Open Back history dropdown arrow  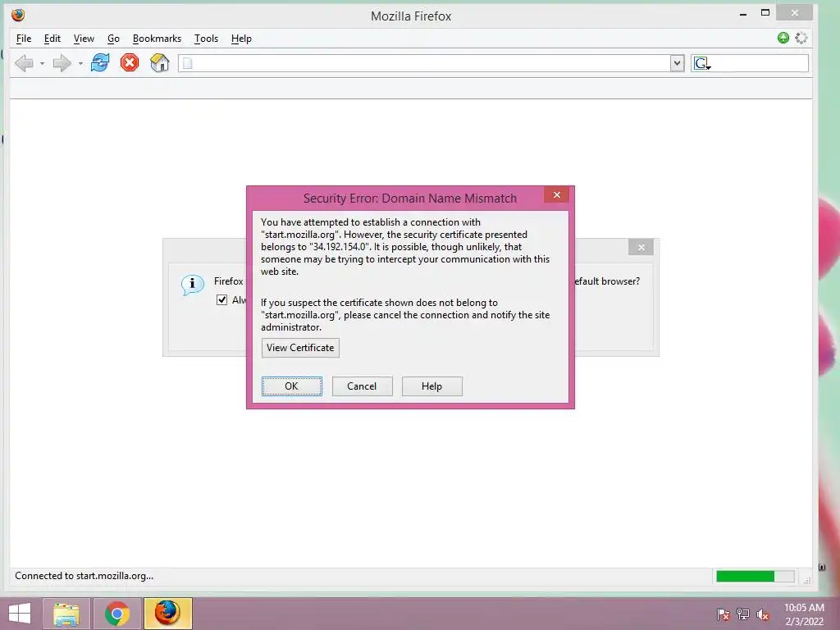[42, 64]
